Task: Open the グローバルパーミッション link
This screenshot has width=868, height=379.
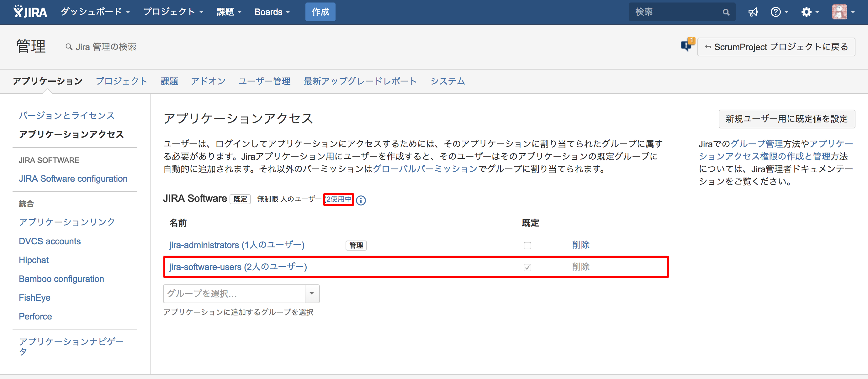Action: (425, 169)
